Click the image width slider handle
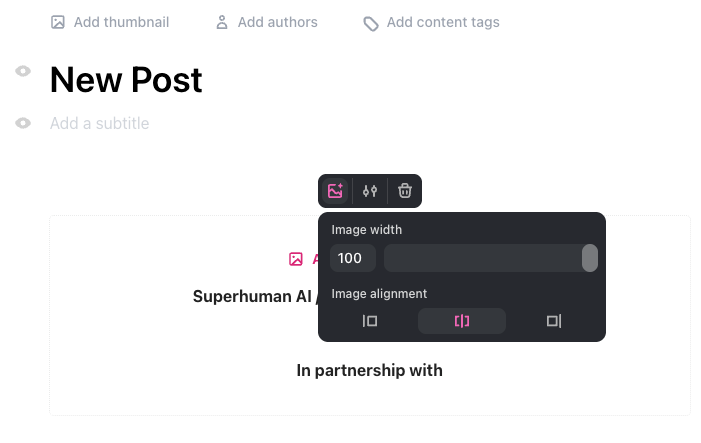Viewport: 701px width, 443px height. click(x=590, y=258)
